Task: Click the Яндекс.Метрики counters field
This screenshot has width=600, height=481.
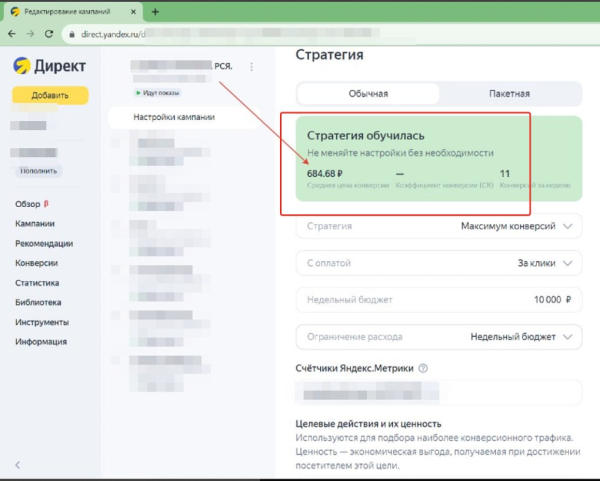Action: tap(439, 393)
